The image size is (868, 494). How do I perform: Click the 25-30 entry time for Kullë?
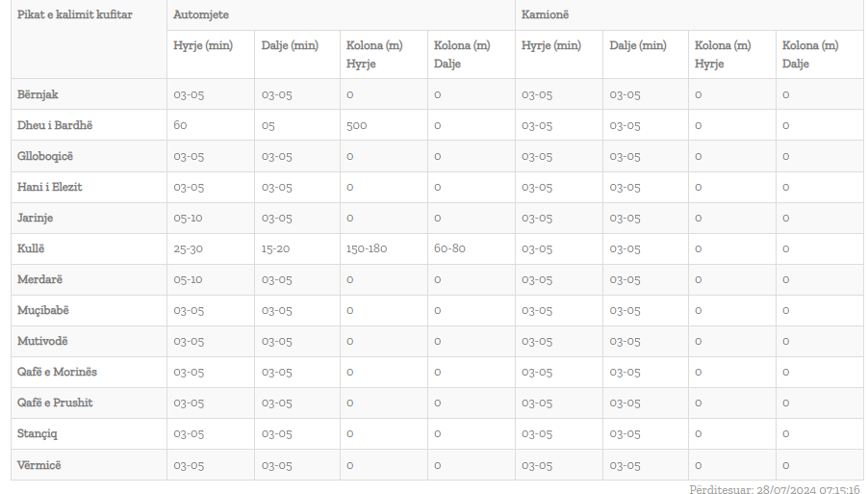click(189, 249)
